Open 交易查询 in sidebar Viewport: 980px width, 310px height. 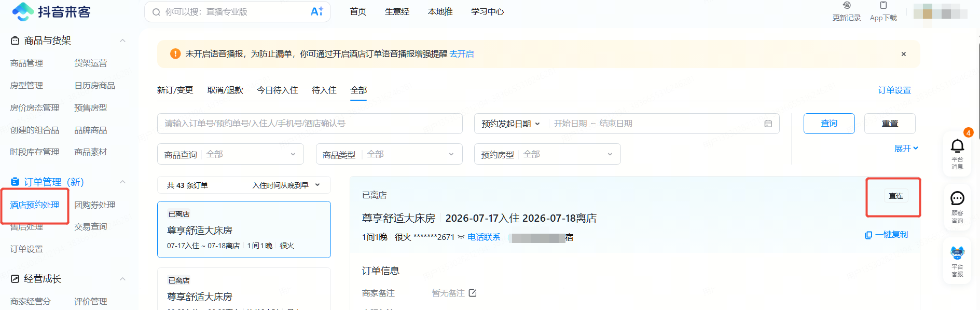click(x=91, y=227)
